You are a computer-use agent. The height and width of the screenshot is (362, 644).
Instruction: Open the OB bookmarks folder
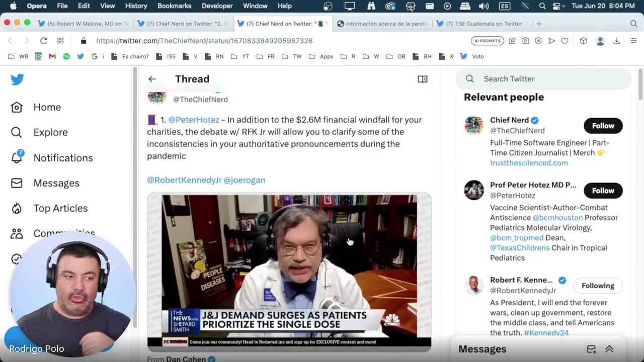point(396,56)
